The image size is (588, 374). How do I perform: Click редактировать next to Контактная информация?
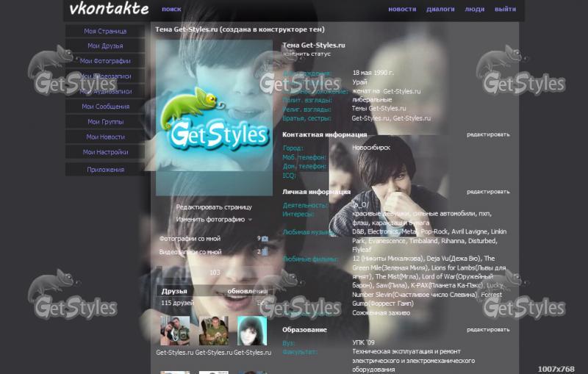[x=488, y=134]
